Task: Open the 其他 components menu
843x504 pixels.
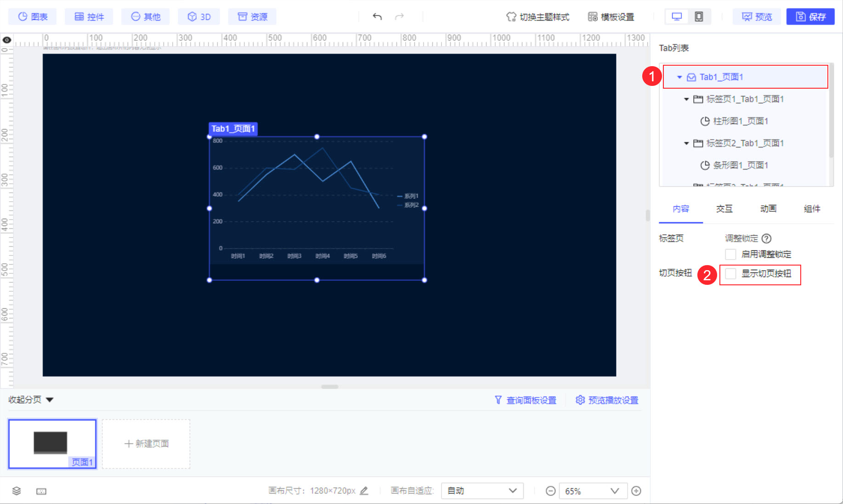Action: pos(146,17)
